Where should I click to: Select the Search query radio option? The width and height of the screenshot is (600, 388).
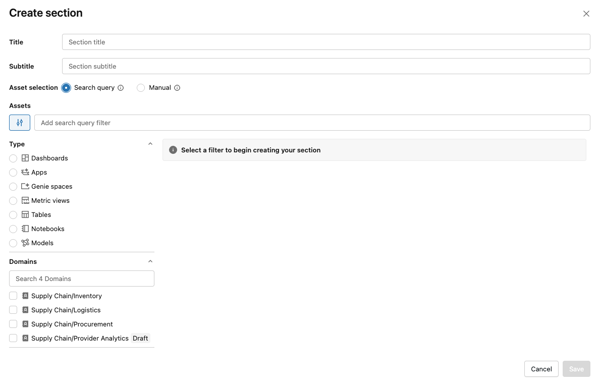click(x=66, y=88)
